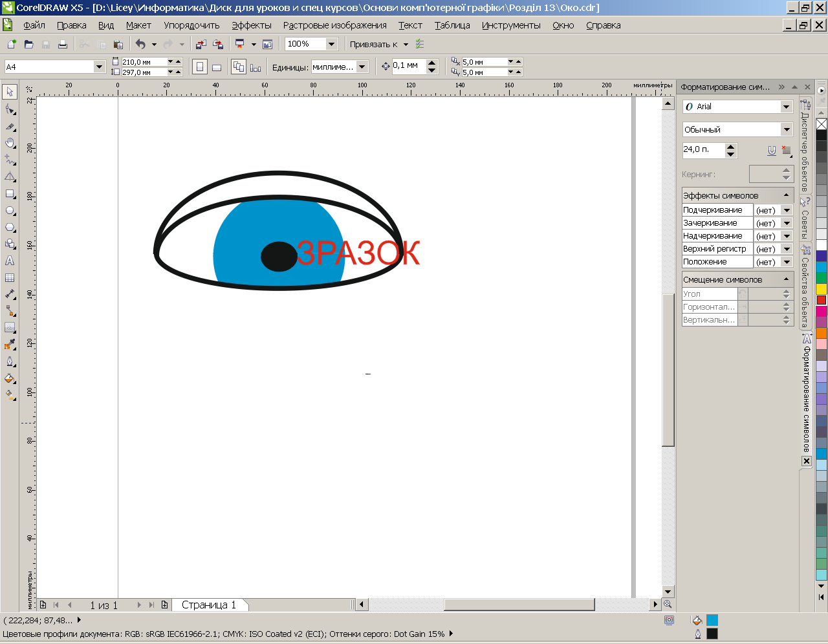Open the Правка menu
The height and width of the screenshot is (644, 828).
72,25
